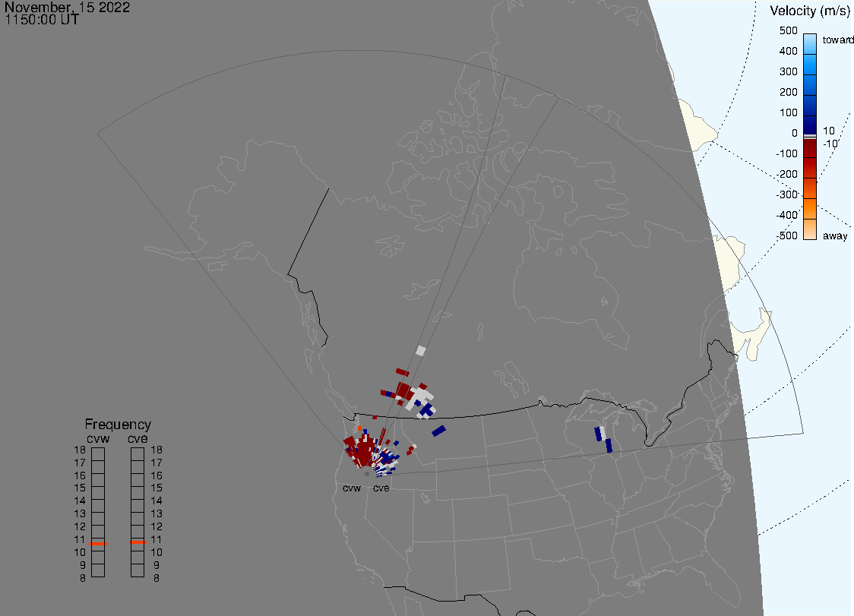Click the isolated blue echo patch in Montana
Viewport: 854px width, 616px height.
coord(439,431)
